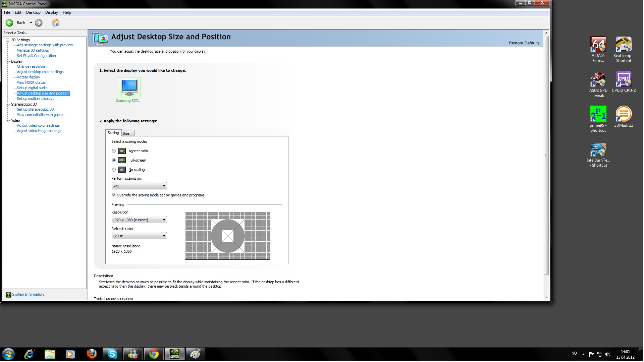Open Skype from the taskbar

112,354
